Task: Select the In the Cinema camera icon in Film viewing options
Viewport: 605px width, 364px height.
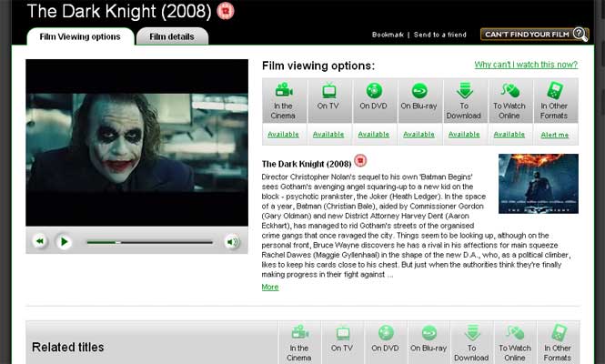Action: pyautogui.click(x=284, y=91)
